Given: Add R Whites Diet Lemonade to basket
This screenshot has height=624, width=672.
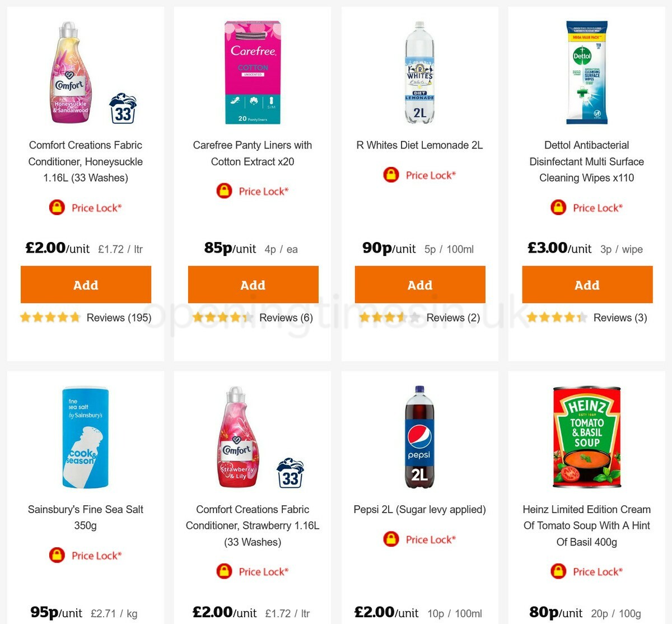Looking at the screenshot, I should pos(419,285).
